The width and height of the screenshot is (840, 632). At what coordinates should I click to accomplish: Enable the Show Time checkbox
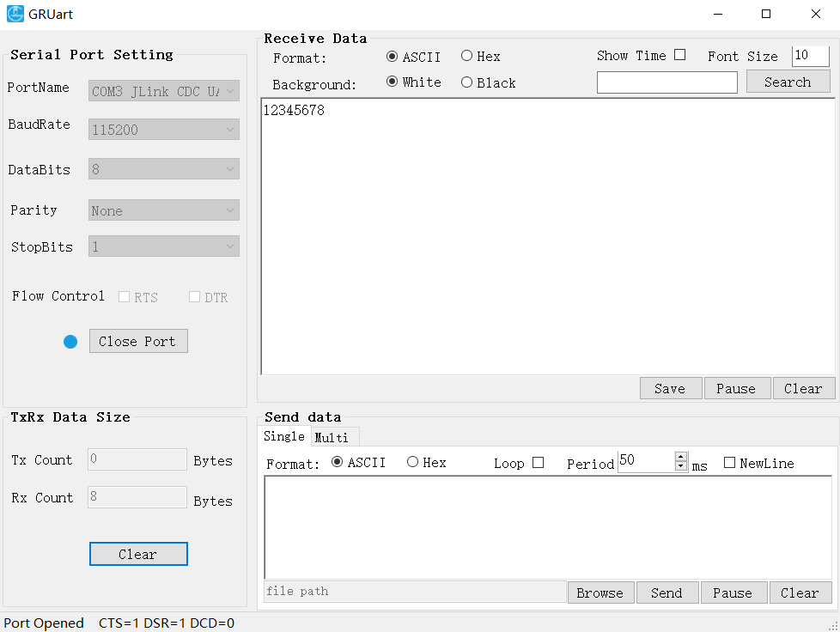coord(679,55)
